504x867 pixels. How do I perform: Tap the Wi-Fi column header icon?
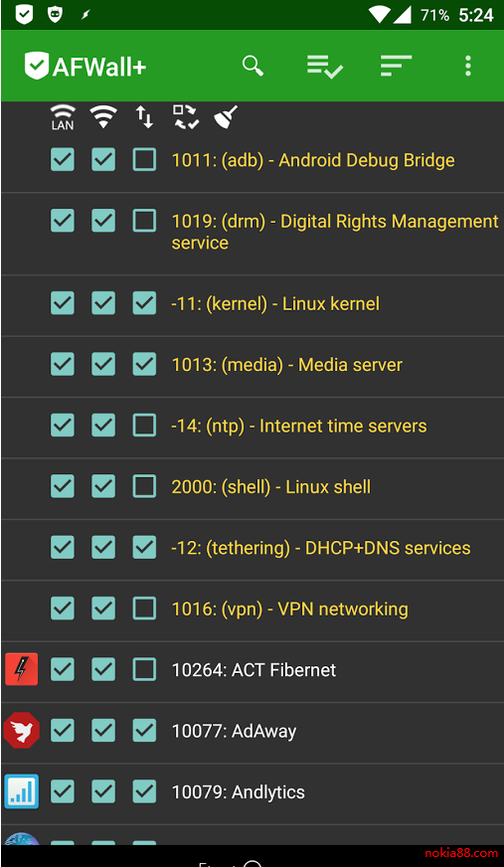pyautogui.click(x=103, y=116)
